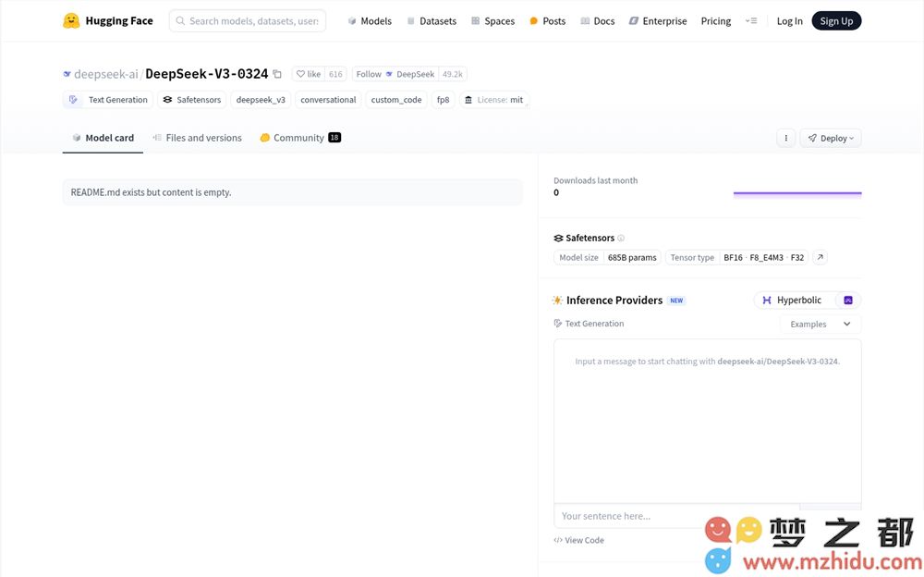
Task: Click the Hugging Face logo emoji
Action: (x=71, y=20)
